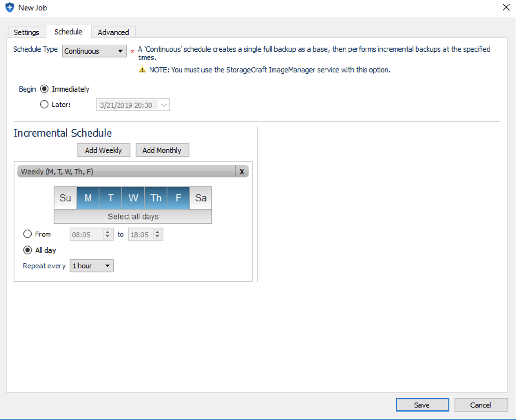Click the Begin label
Viewport: 516px width, 420px height.
[27, 89]
